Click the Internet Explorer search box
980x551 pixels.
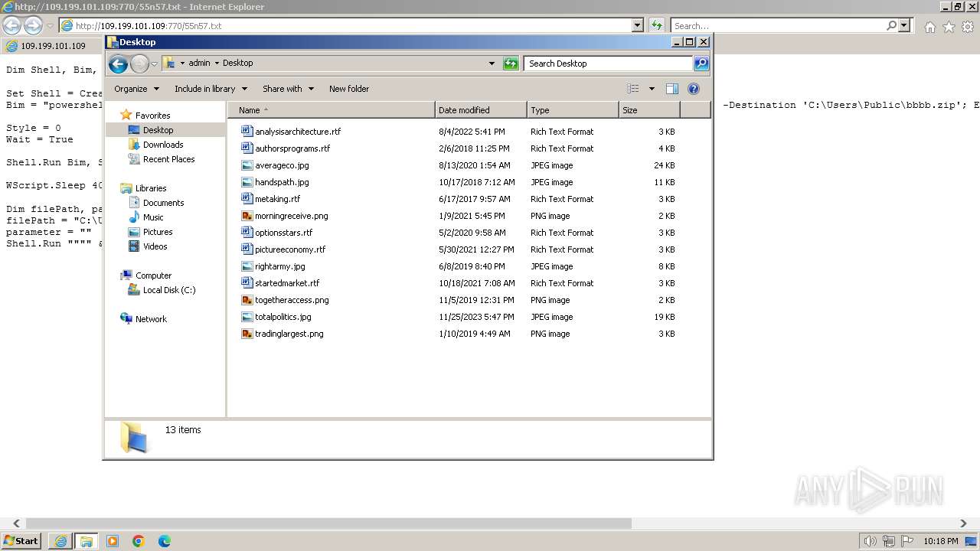pos(777,26)
